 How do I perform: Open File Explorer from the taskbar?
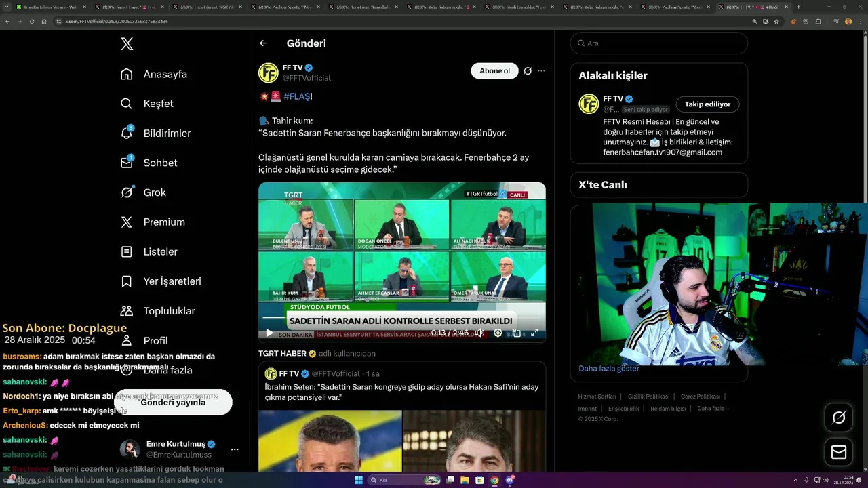coord(465,480)
